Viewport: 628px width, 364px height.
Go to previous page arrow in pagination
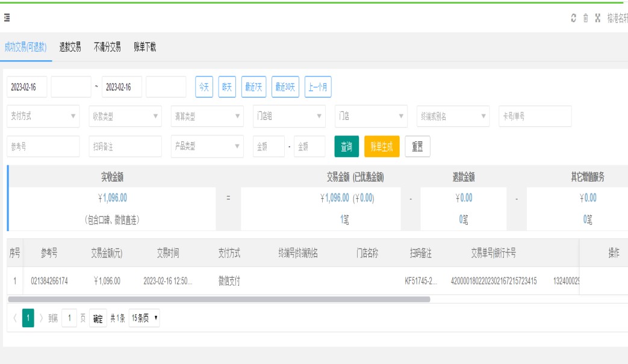click(x=14, y=318)
